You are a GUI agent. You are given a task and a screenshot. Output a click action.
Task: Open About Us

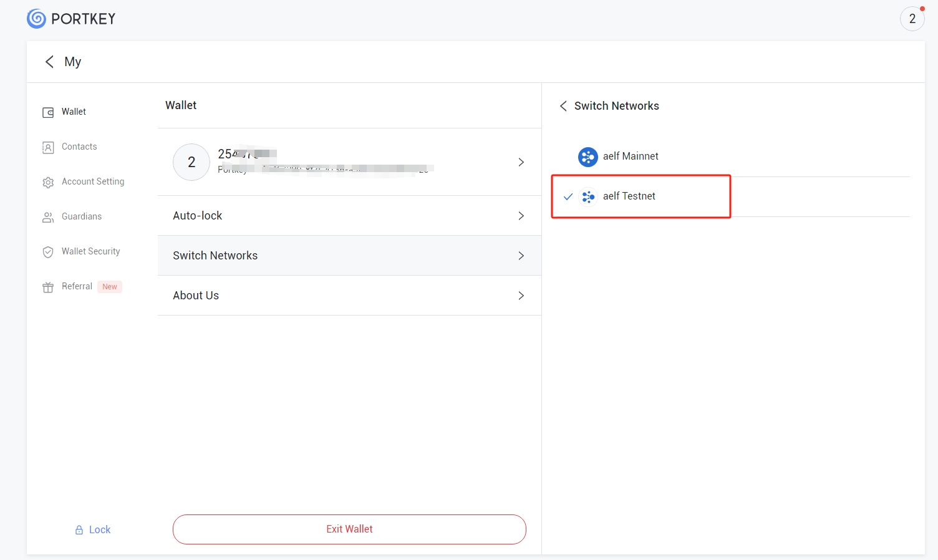pyautogui.click(x=349, y=296)
